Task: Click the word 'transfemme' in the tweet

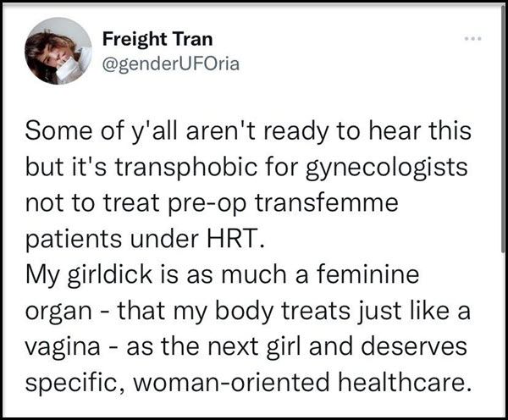Action: click(327, 202)
